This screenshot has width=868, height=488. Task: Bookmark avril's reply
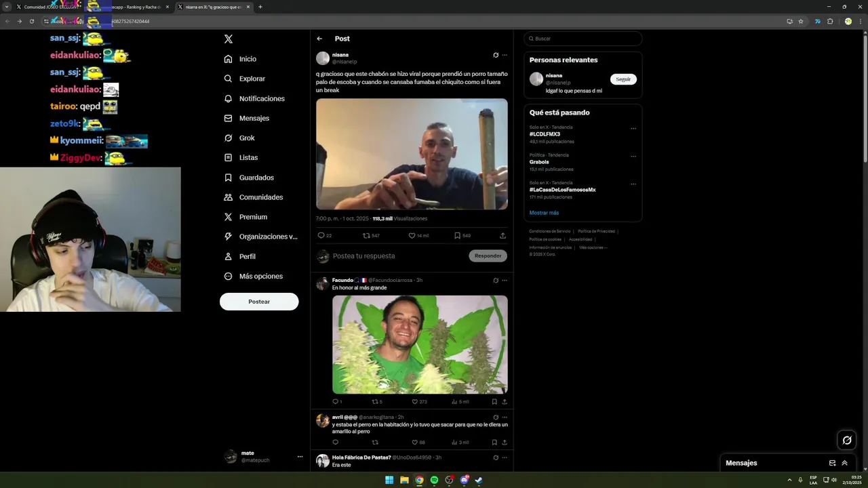tap(494, 443)
